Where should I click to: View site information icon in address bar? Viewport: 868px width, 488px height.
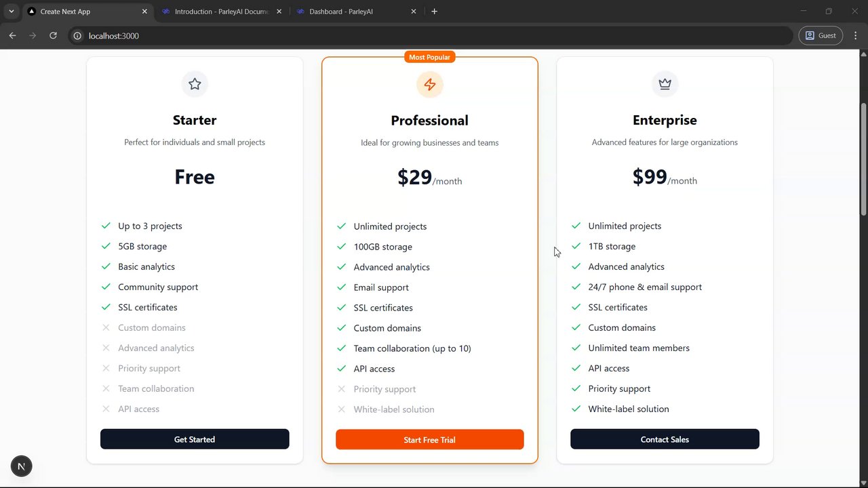77,36
